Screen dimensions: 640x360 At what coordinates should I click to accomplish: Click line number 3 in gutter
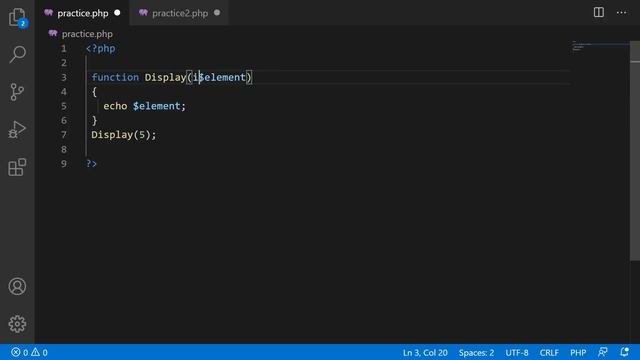tap(64, 78)
